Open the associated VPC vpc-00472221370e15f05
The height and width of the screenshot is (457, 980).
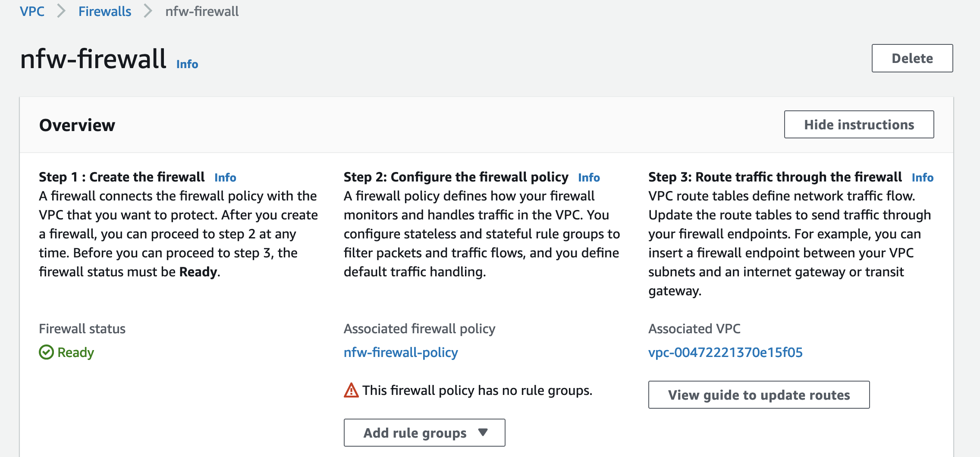[726, 352]
